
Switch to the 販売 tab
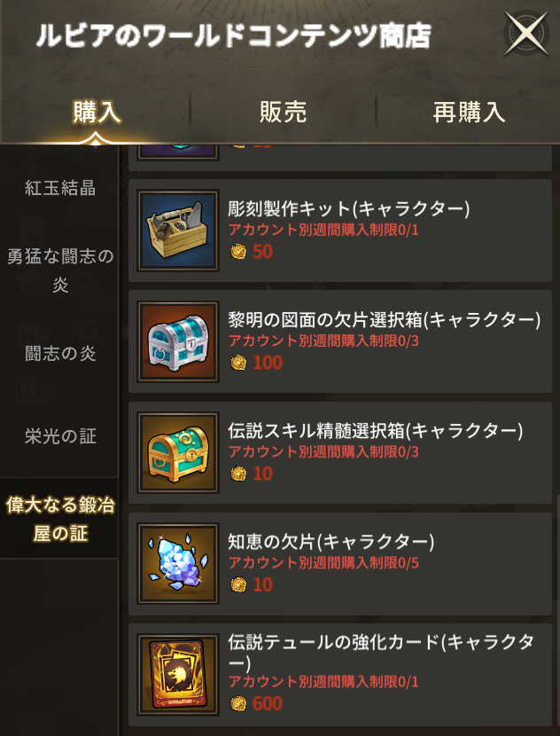coord(283,113)
